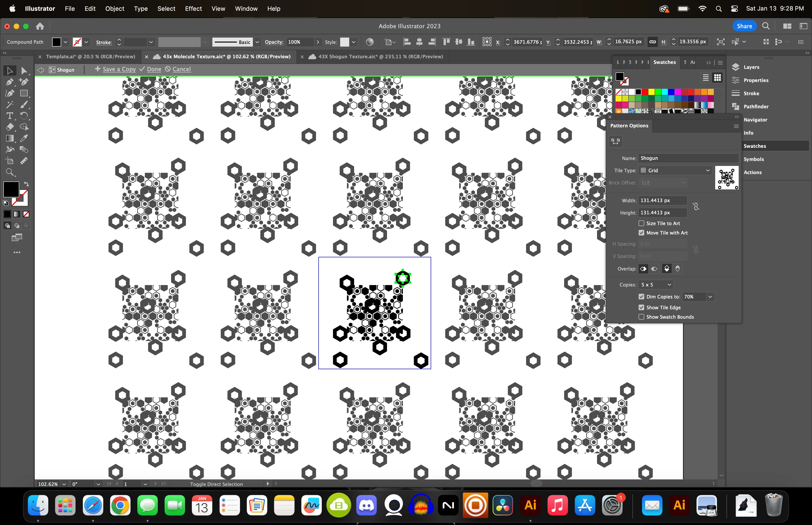Switch swatches to list view
Screen dimensions: 812x525
tap(706, 78)
